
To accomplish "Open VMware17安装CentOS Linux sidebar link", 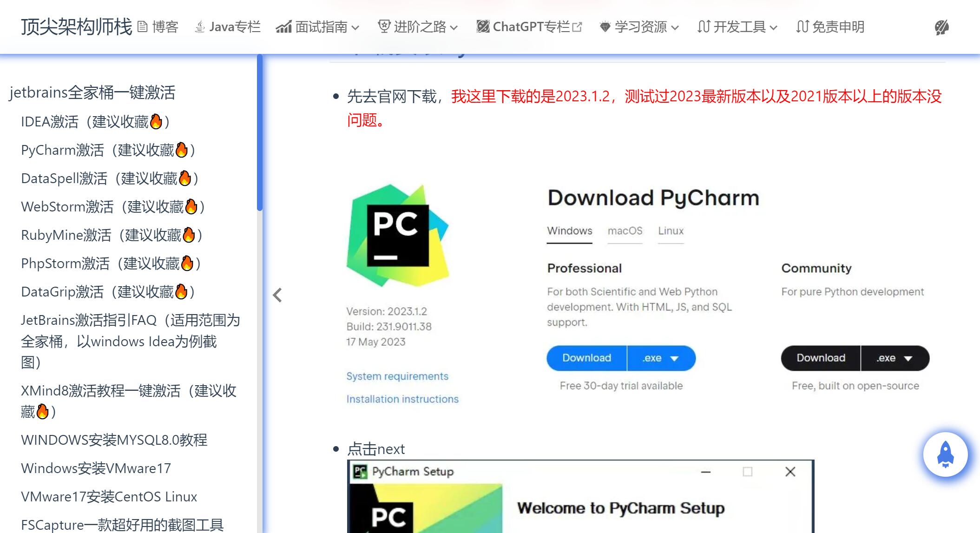I will pyautogui.click(x=109, y=497).
